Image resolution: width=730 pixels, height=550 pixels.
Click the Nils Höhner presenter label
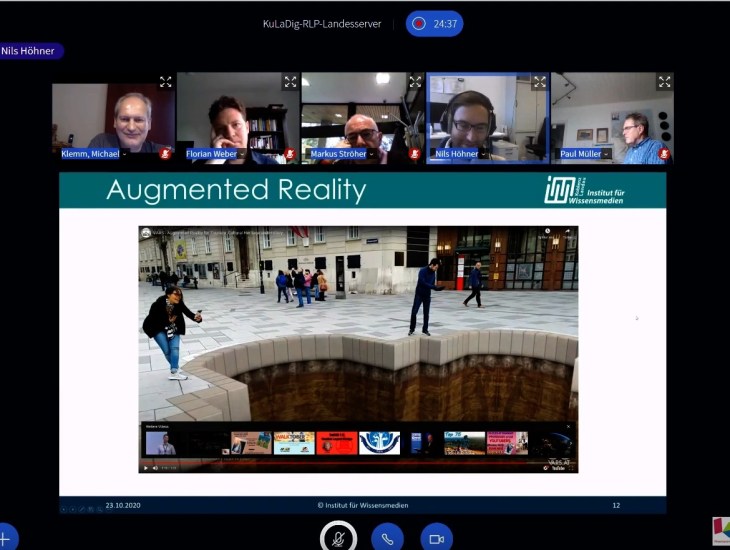click(x=31, y=51)
